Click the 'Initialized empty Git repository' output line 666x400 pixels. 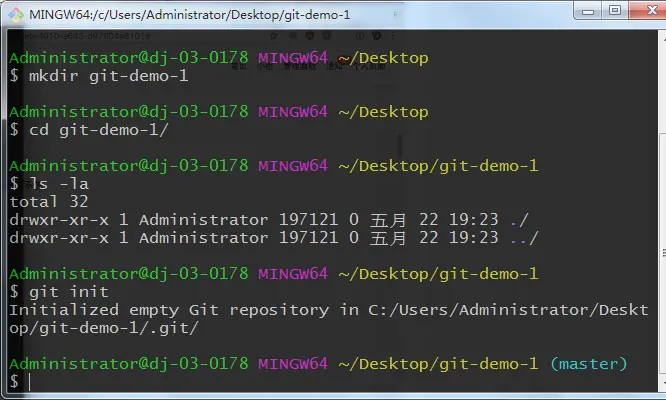pos(329,310)
